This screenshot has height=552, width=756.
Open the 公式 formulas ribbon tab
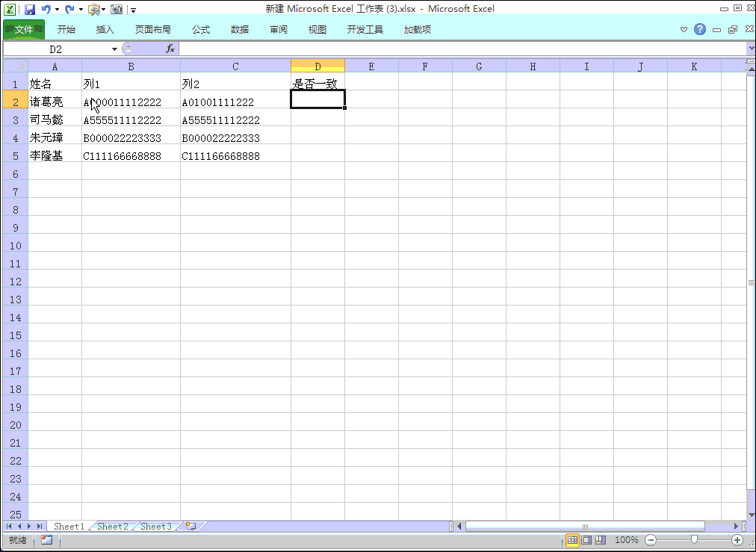[200, 29]
